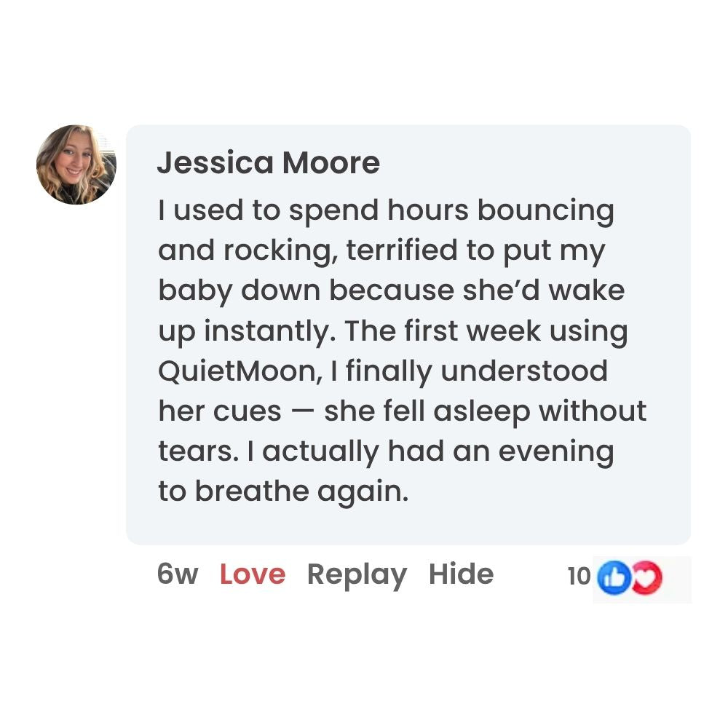
Task: Click the blue thumbs-up reaction icon
Action: point(612,577)
